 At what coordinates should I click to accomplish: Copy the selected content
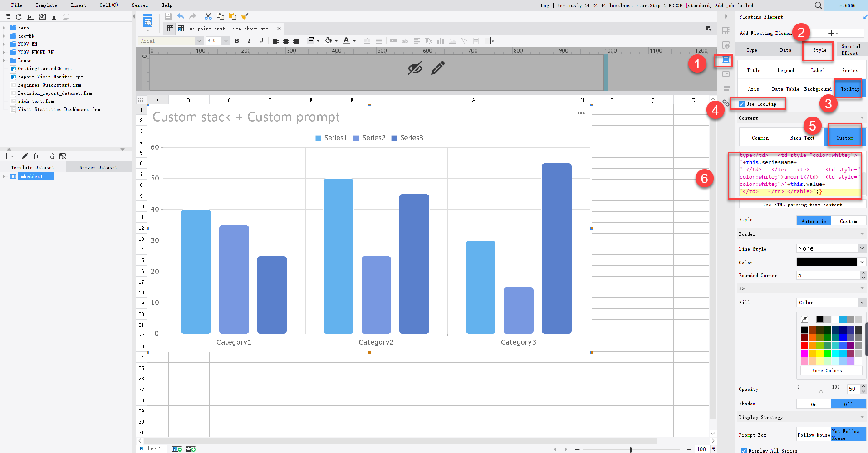(x=221, y=16)
